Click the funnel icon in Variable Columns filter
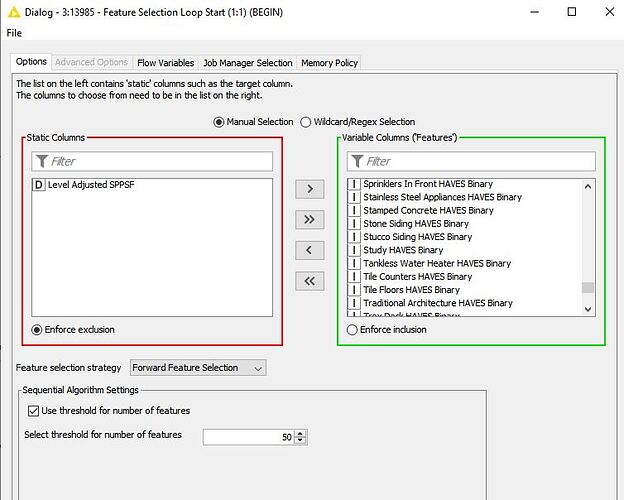The height and width of the screenshot is (500, 624). click(357, 161)
